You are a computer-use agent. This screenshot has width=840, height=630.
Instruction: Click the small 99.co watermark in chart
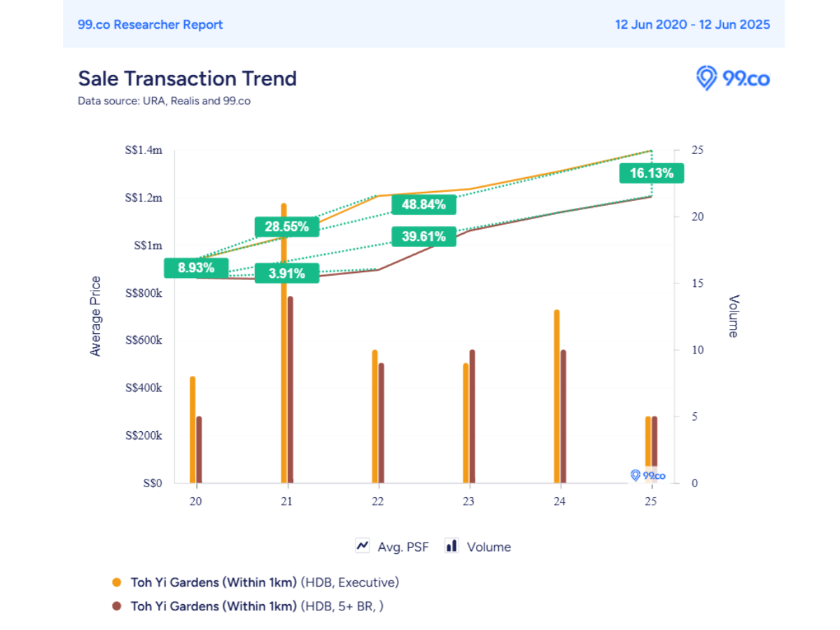point(648,475)
